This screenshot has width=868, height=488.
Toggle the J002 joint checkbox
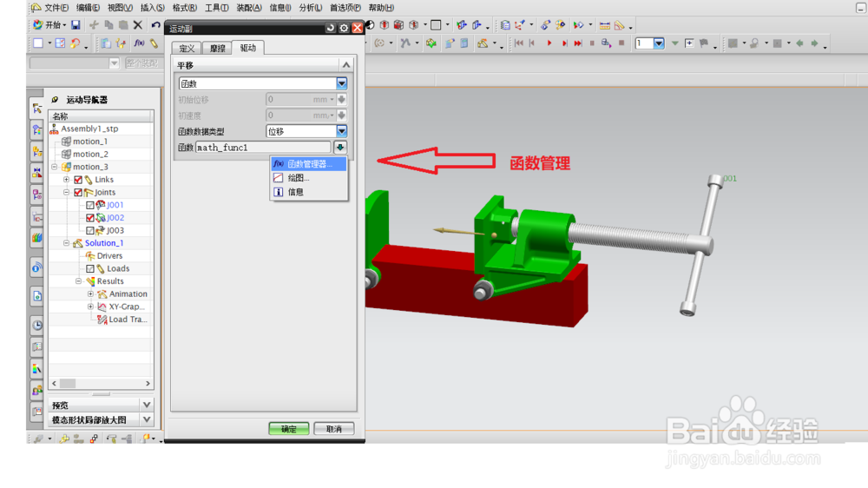89,218
